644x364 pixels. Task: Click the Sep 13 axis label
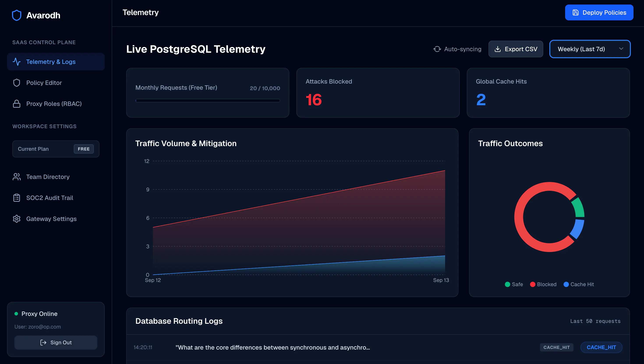click(441, 280)
